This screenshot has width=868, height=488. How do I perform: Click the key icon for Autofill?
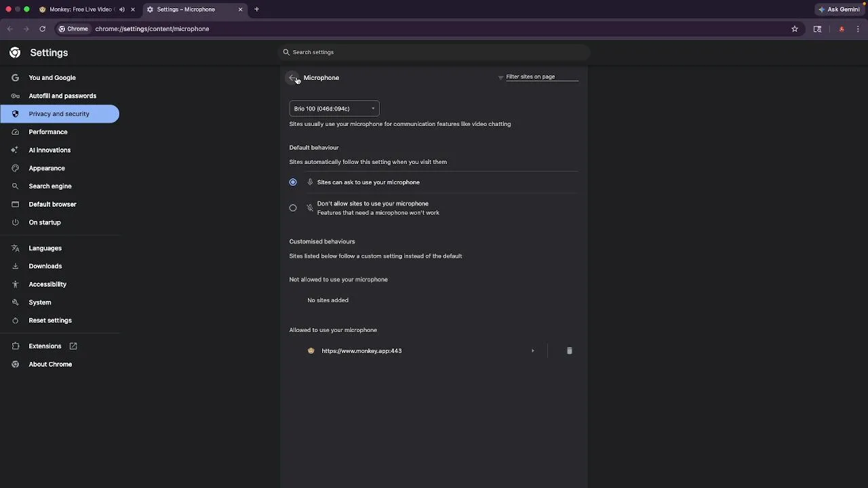coord(15,96)
